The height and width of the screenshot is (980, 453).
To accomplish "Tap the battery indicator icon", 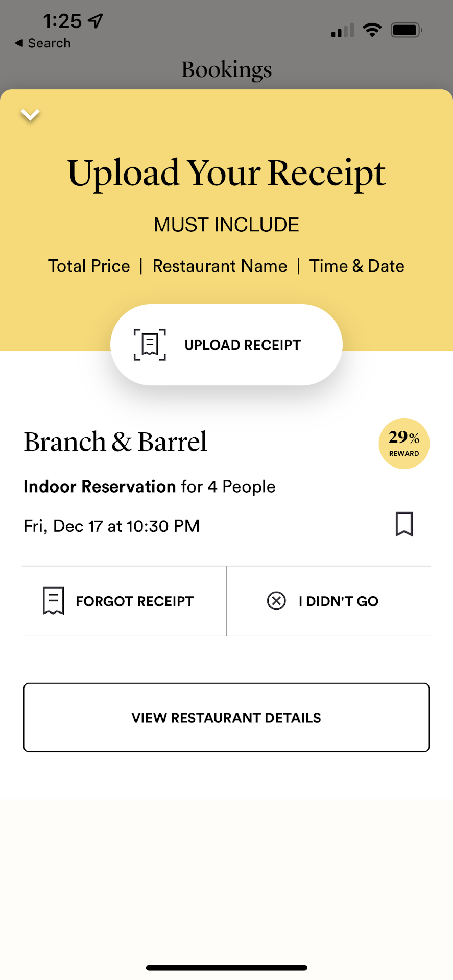I will tap(406, 30).
